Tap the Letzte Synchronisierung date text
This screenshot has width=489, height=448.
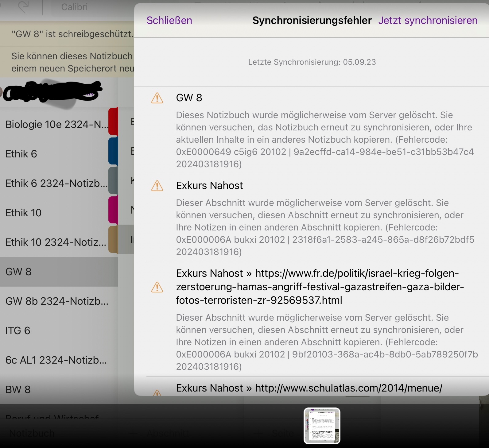(312, 62)
